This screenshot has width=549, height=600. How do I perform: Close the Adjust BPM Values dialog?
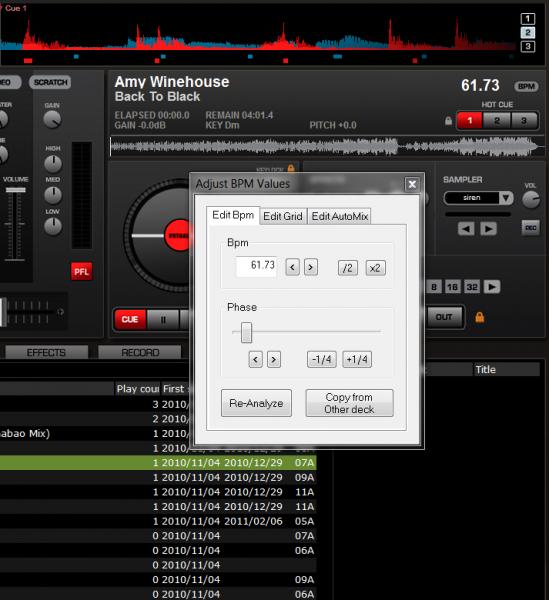click(x=412, y=184)
